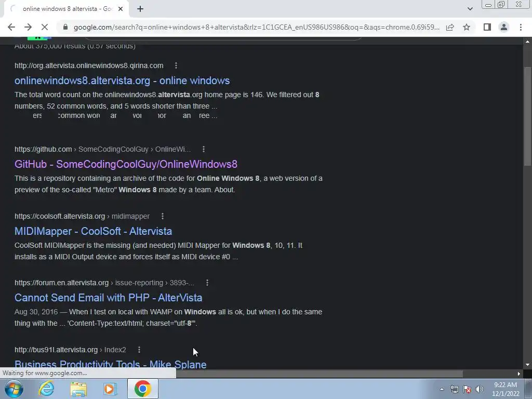Click the vertical scrollbar thumb
The width and height of the screenshot is (532, 399).
(x=527, y=116)
